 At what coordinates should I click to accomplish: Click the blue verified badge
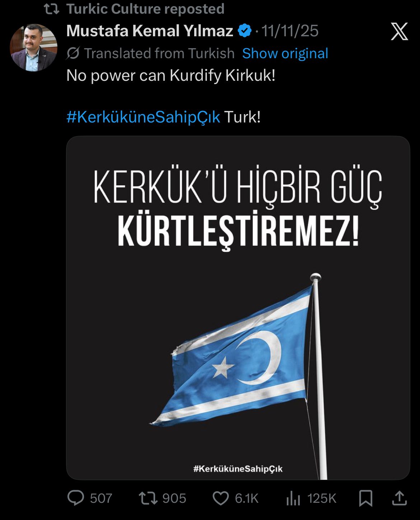[245, 31]
